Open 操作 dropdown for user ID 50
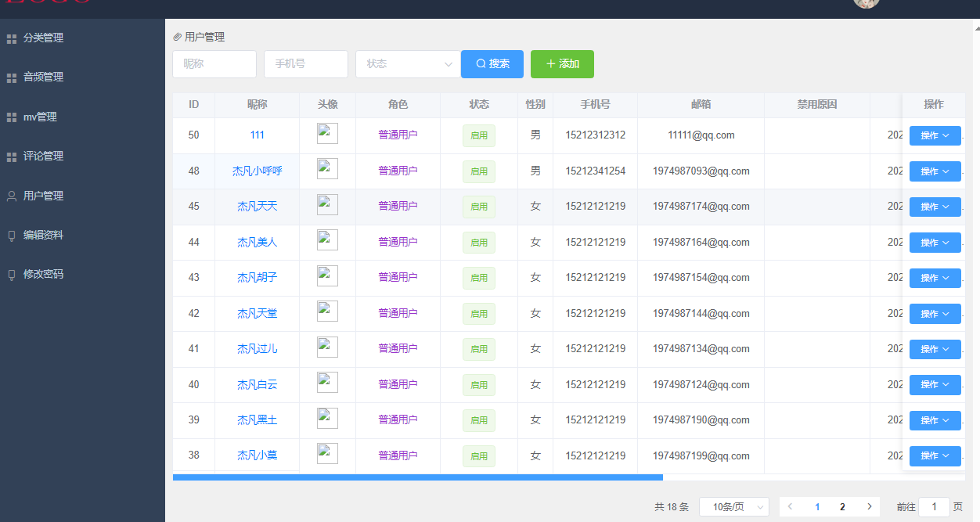 (935, 135)
